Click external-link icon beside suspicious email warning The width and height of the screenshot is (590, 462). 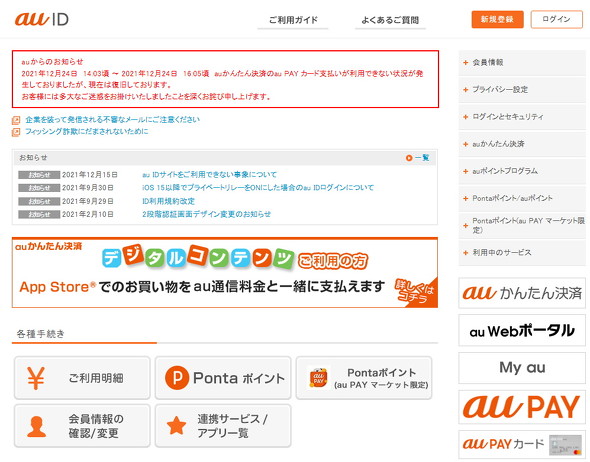16,120
